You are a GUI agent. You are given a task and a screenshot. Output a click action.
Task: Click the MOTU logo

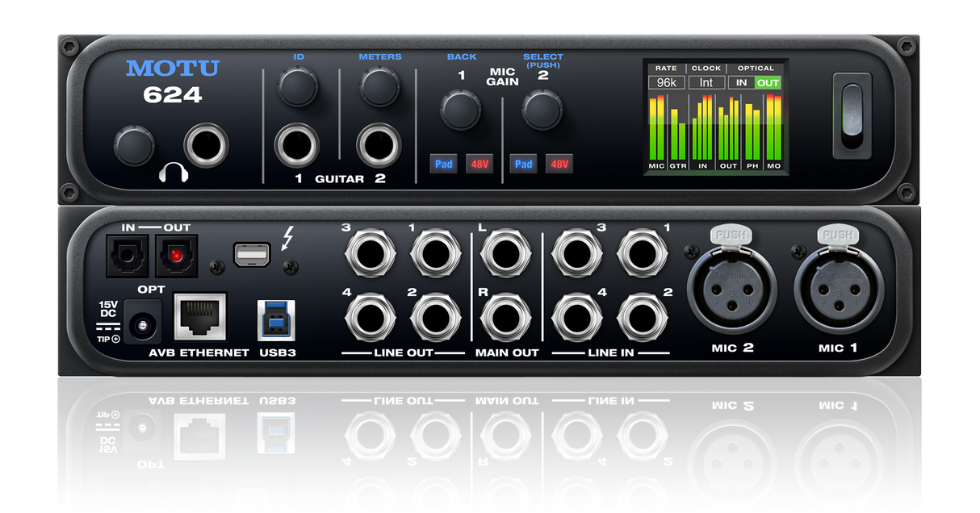tap(172, 69)
